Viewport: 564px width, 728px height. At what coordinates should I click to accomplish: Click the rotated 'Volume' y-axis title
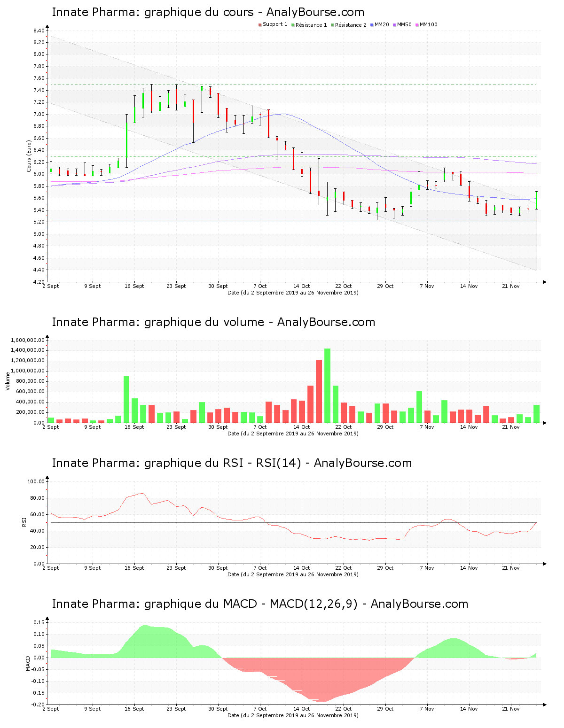click(x=8, y=381)
